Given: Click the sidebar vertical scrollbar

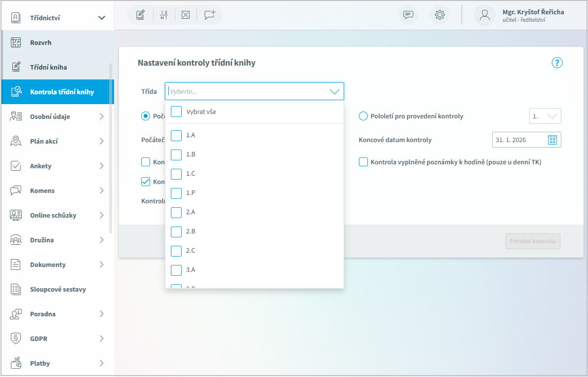Looking at the screenshot, I should pyautogui.click(x=111, y=148).
